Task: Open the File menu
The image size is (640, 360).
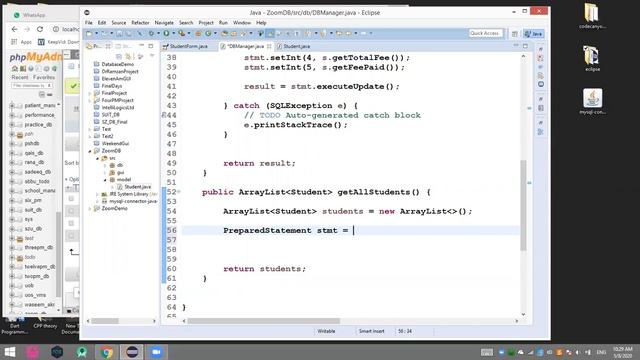Action: (89, 23)
